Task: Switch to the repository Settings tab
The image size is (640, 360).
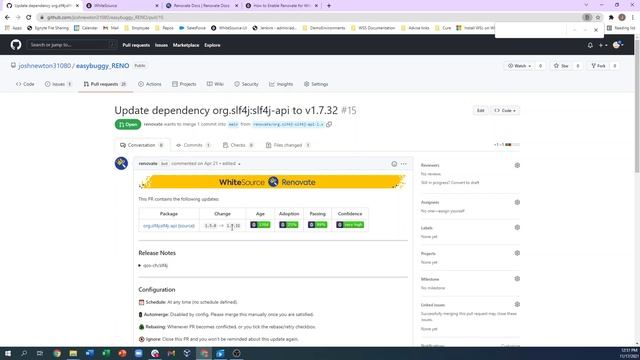Action: (316, 84)
